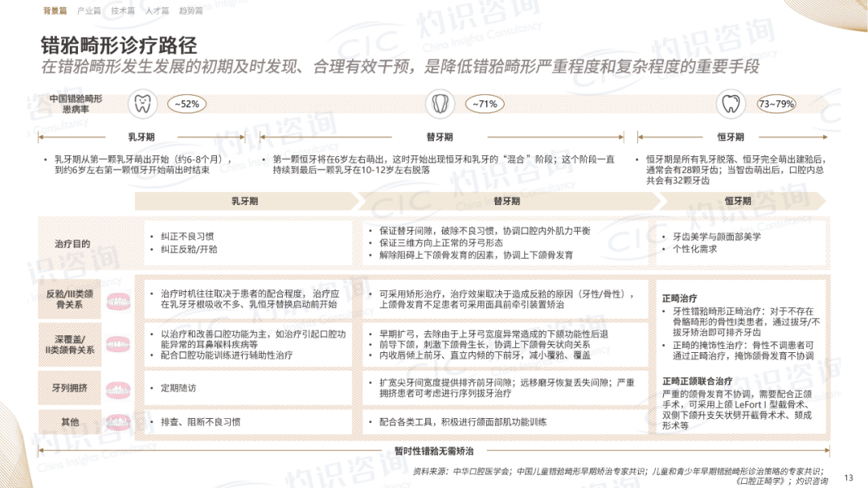Select the 反𬌗/III类颌骨关系 row label
The image size is (868, 488).
coord(69,299)
